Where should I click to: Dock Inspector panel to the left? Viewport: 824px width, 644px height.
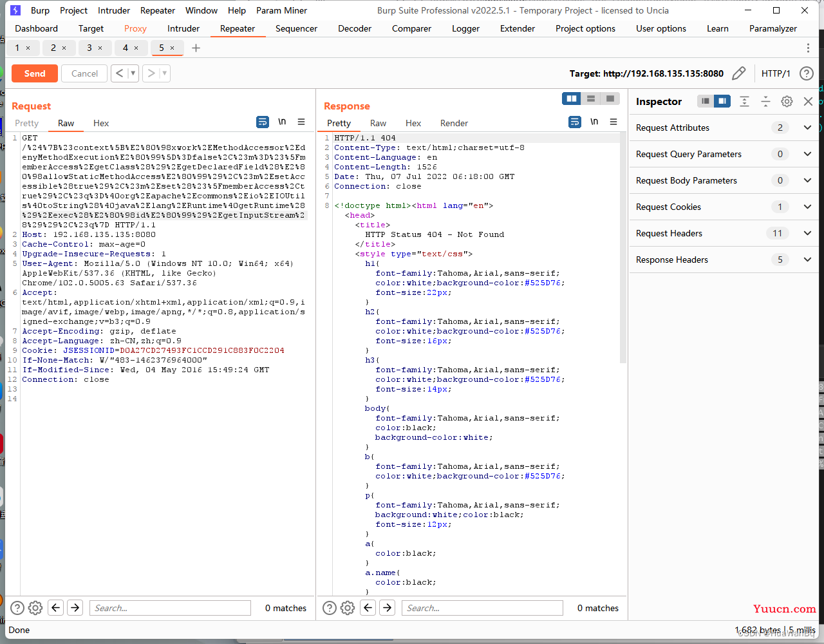tap(706, 101)
